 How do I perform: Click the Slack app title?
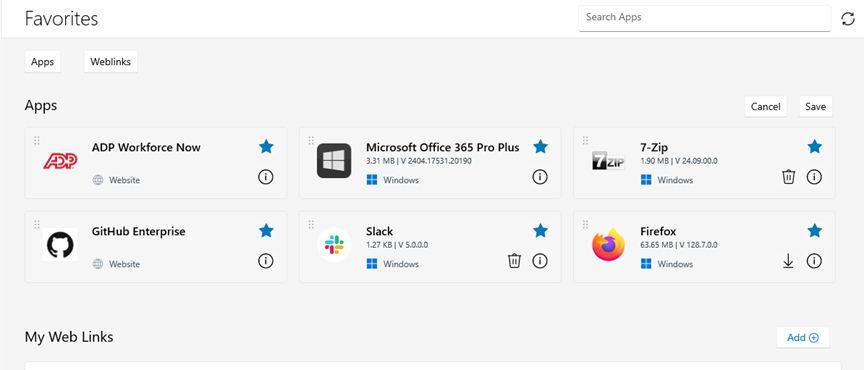[x=380, y=232]
